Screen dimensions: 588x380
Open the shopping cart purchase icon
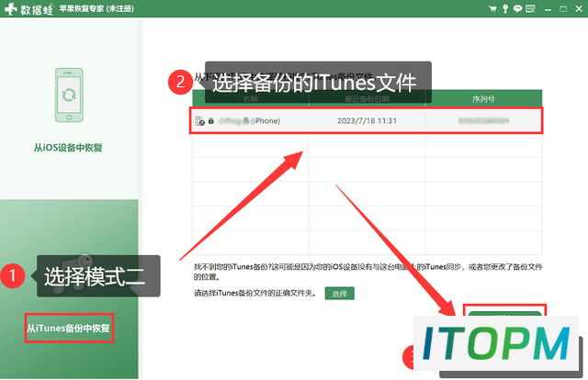tap(492, 8)
